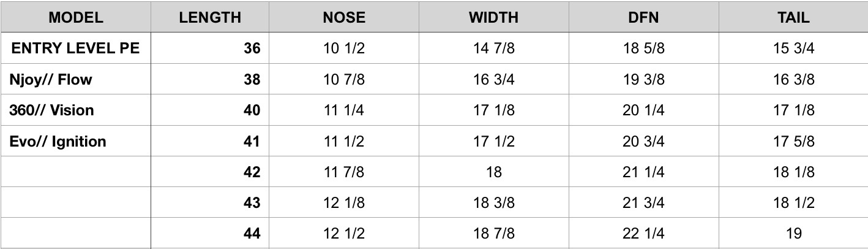Screen dimensions: 868x249
Task: Click the TAIL column header
Action: pyautogui.click(x=794, y=17)
